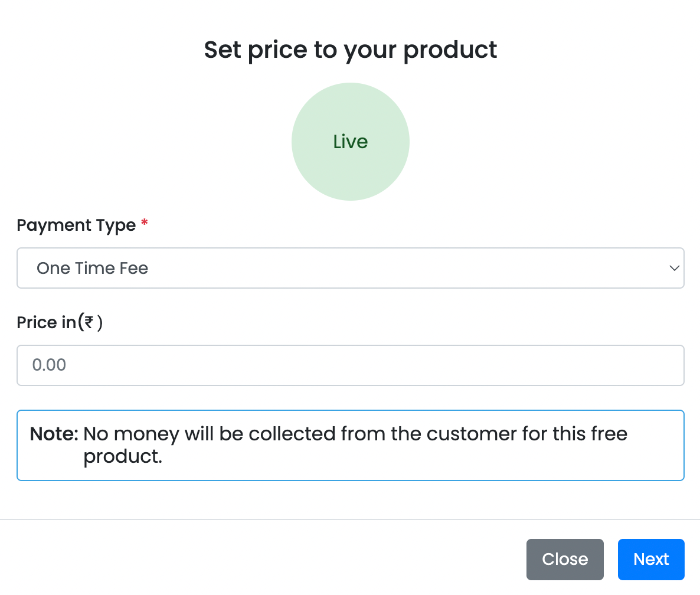
Task: Click the "Set price to your product" heading
Action: point(351,50)
